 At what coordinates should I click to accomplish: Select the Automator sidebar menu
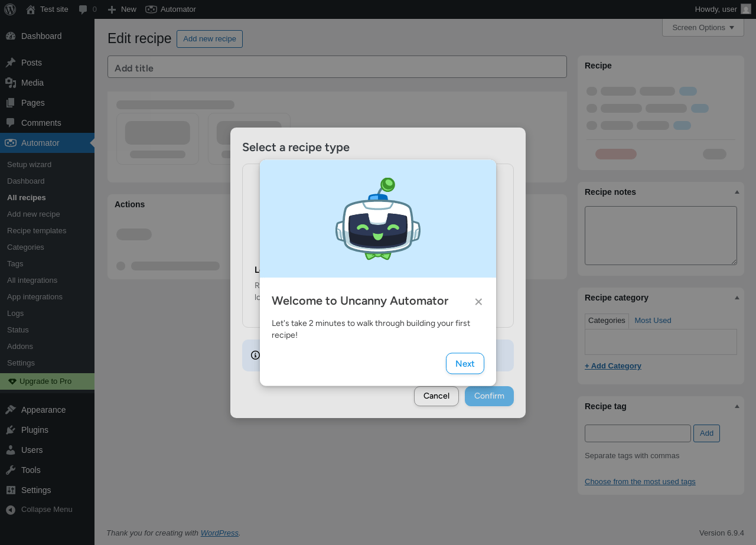tap(47, 143)
